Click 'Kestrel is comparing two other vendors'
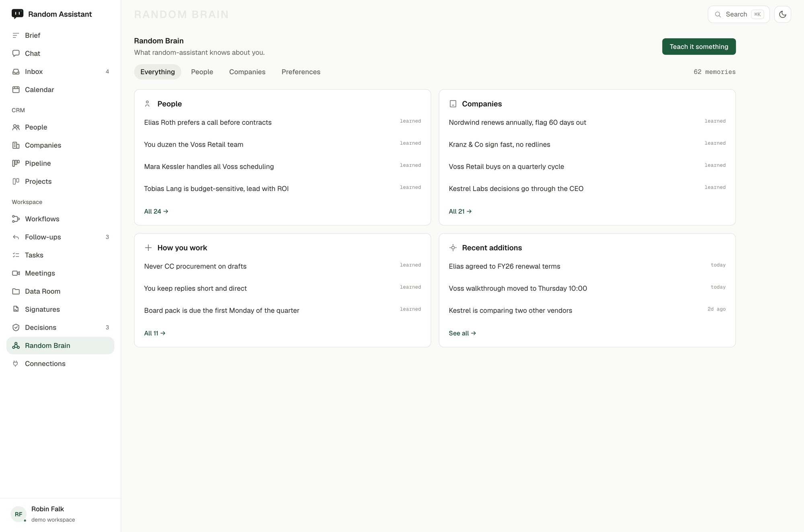The height and width of the screenshot is (532, 804). point(511,311)
